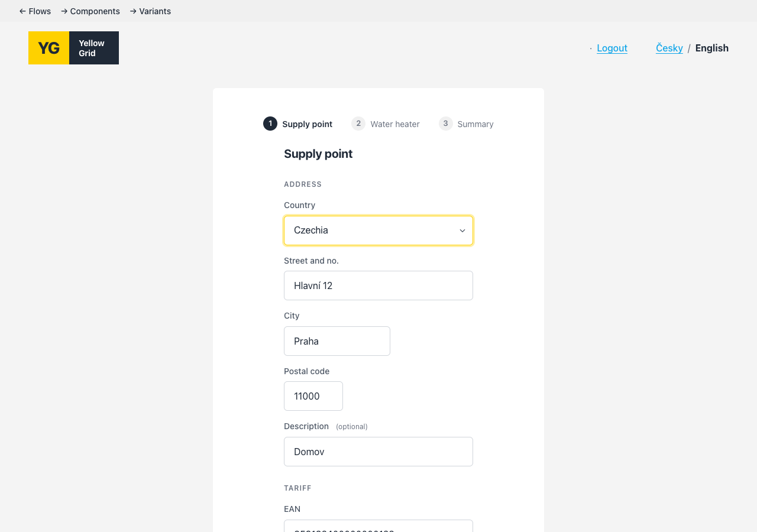Switch language to Česky
The height and width of the screenshot is (532, 757).
pyautogui.click(x=669, y=48)
